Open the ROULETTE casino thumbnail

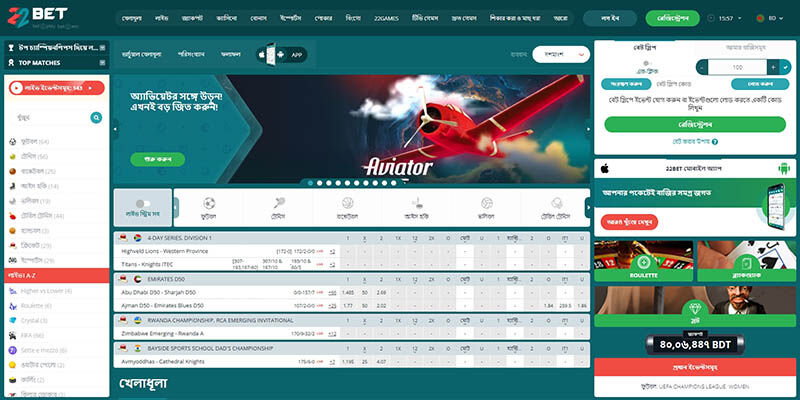[643, 261]
